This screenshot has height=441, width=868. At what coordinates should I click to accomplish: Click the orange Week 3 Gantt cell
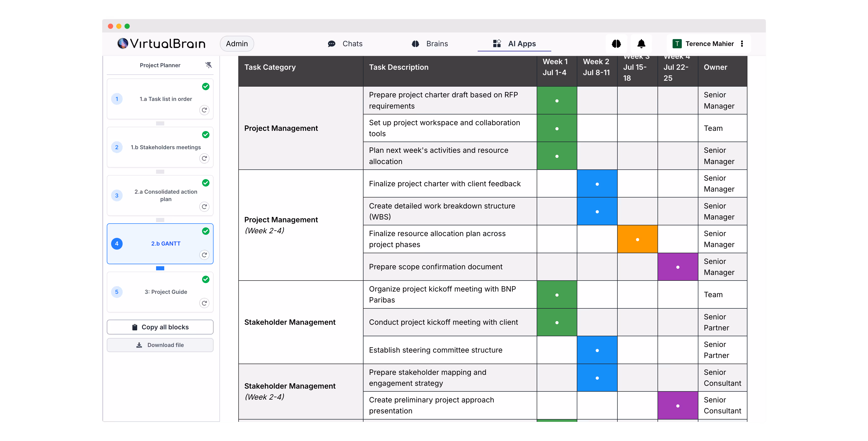tap(637, 239)
